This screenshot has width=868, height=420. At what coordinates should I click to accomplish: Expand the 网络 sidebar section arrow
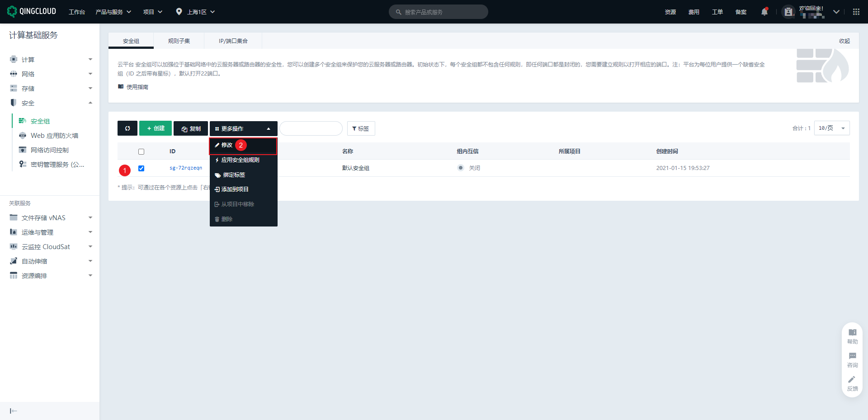[90, 74]
